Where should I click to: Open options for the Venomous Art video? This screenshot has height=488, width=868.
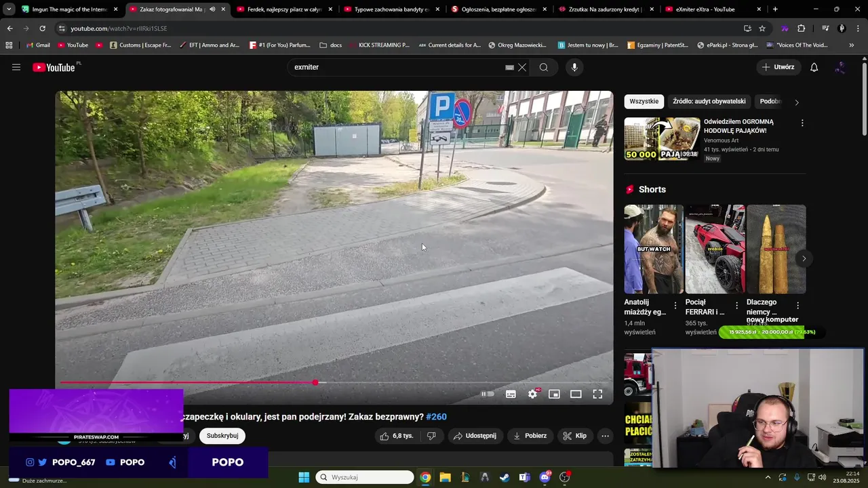tap(802, 123)
